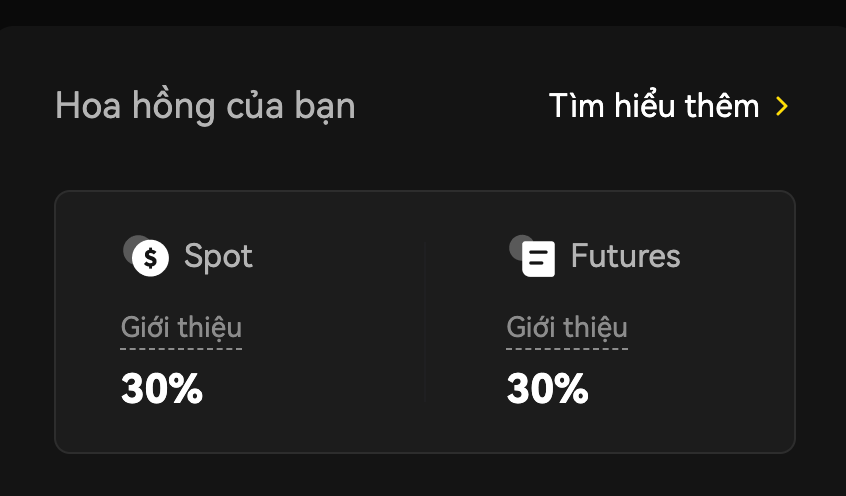846x496 pixels.
Task: Select the Spot label text
Action: (x=218, y=257)
